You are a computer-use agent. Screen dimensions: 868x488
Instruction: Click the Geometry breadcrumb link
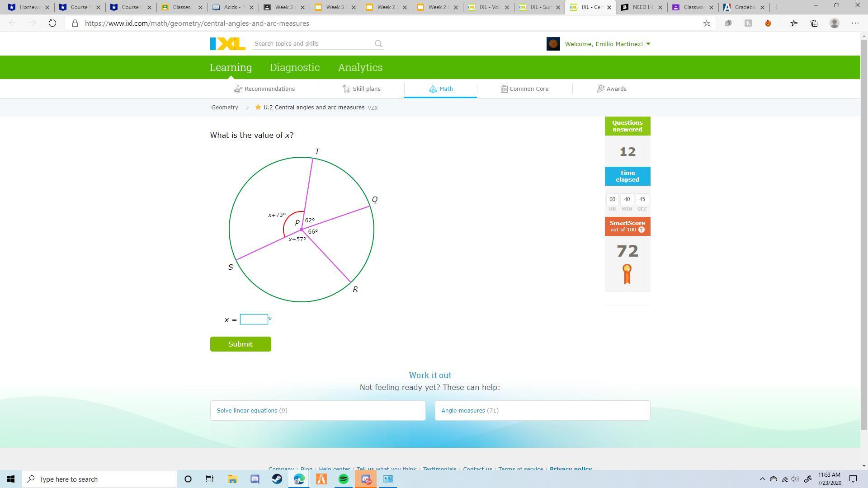(225, 108)
